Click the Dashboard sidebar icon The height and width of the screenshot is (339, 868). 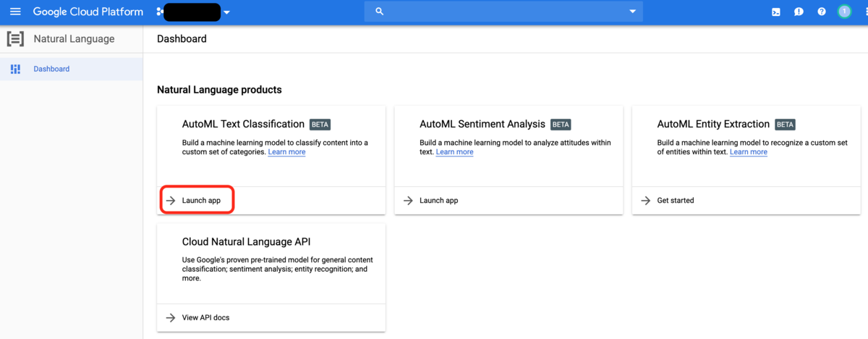pos(15,69)
